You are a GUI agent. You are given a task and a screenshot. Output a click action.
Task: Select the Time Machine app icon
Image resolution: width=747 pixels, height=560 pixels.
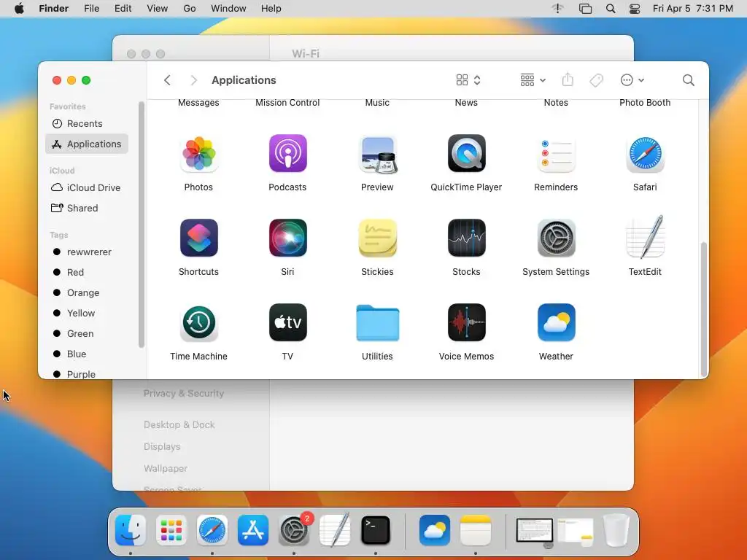click(198, 322)
